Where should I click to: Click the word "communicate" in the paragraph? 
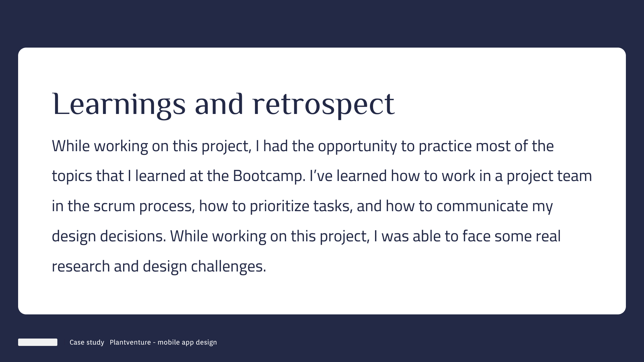tap(482, 206)
